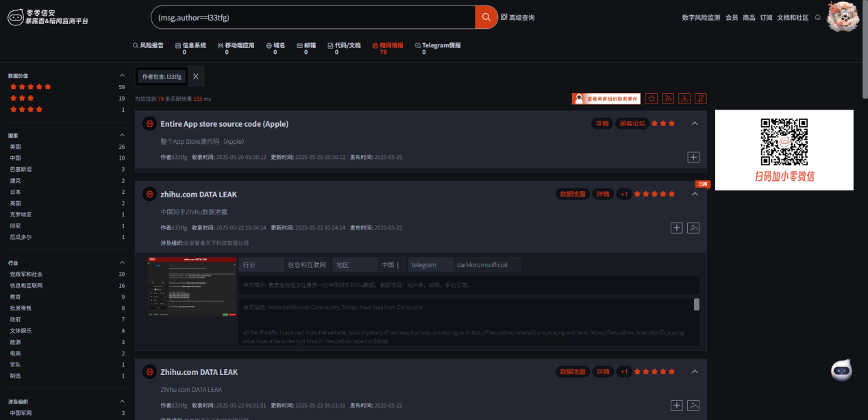The image size is (868, 420).
Task: Filter by country 巴基斯坦
Action: pos(66,169)
